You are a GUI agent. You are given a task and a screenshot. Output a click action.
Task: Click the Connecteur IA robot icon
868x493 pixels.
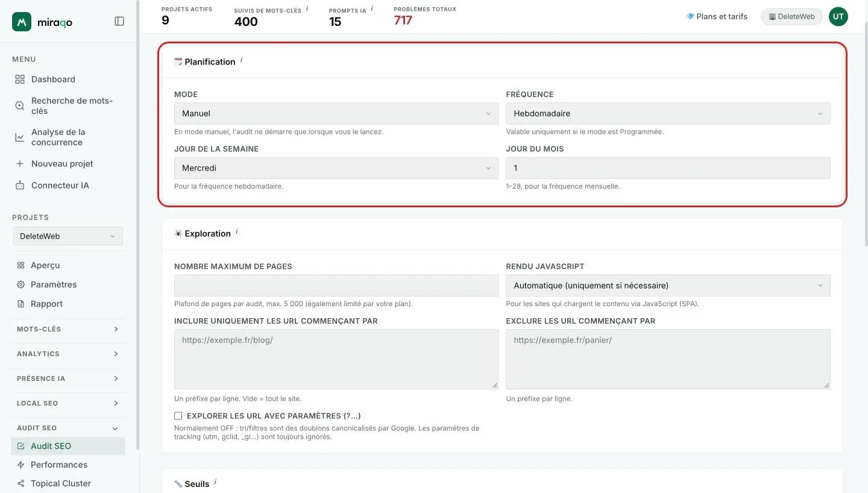20,186
